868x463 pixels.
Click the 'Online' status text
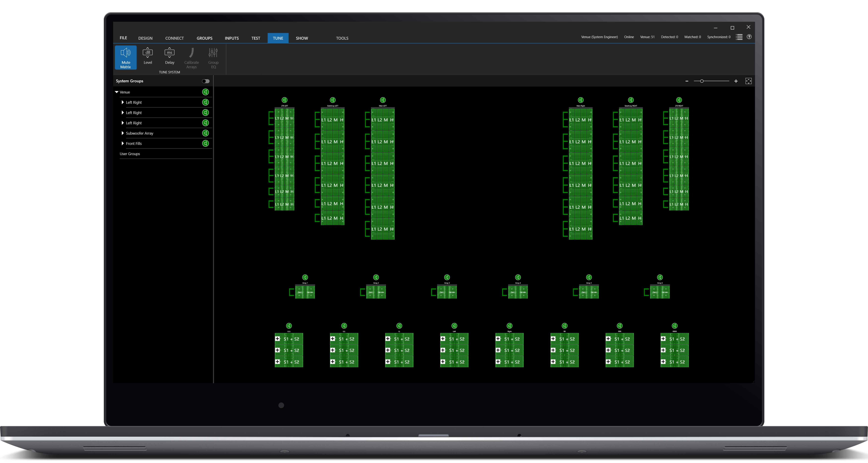(629, 37)
